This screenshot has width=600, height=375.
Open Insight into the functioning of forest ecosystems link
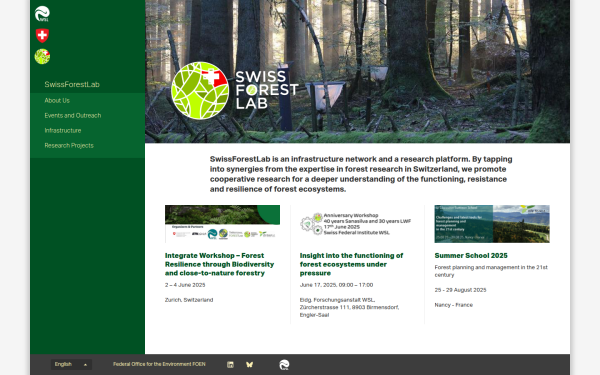pos(351,264)
